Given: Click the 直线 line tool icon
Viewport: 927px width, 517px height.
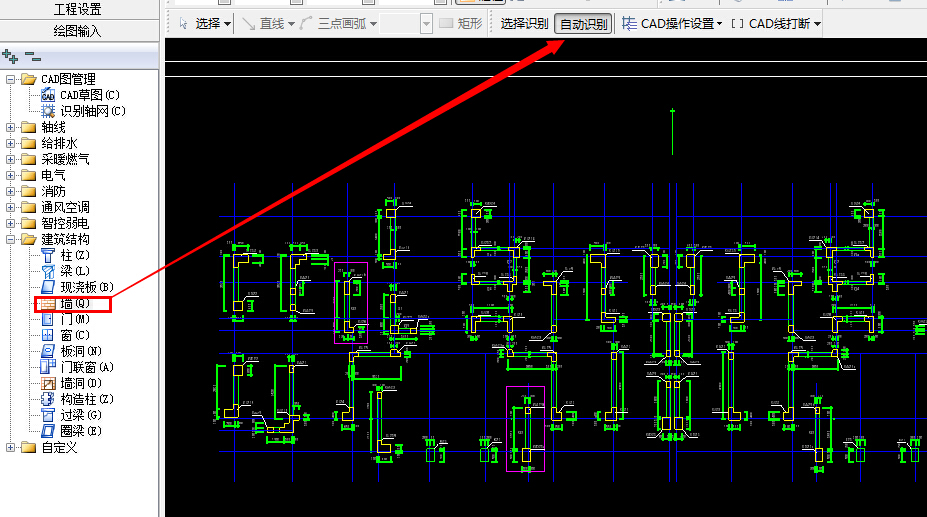Looking at the screenshot, I should click(x=249, y=24).
